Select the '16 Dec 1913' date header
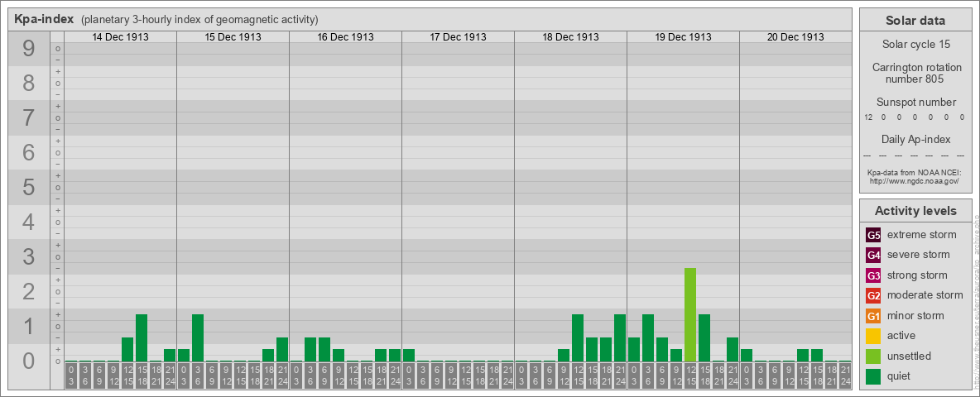 point(346,37)
